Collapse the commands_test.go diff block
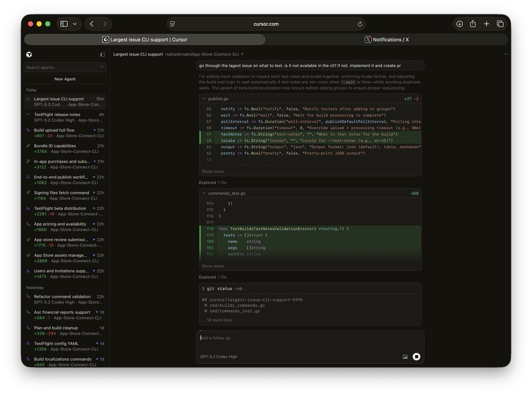The width and height of the screenshot is (532, 395). (x=204, y=194)
